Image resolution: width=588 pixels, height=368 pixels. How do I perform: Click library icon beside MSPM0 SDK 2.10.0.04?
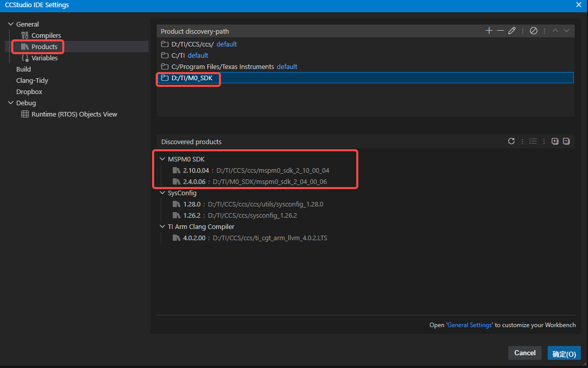[177, 171]
